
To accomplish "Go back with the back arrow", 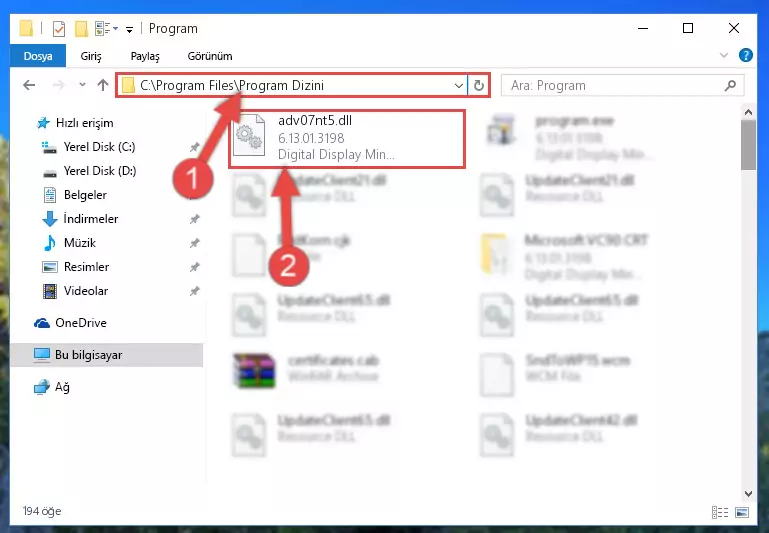I will 29,85.
